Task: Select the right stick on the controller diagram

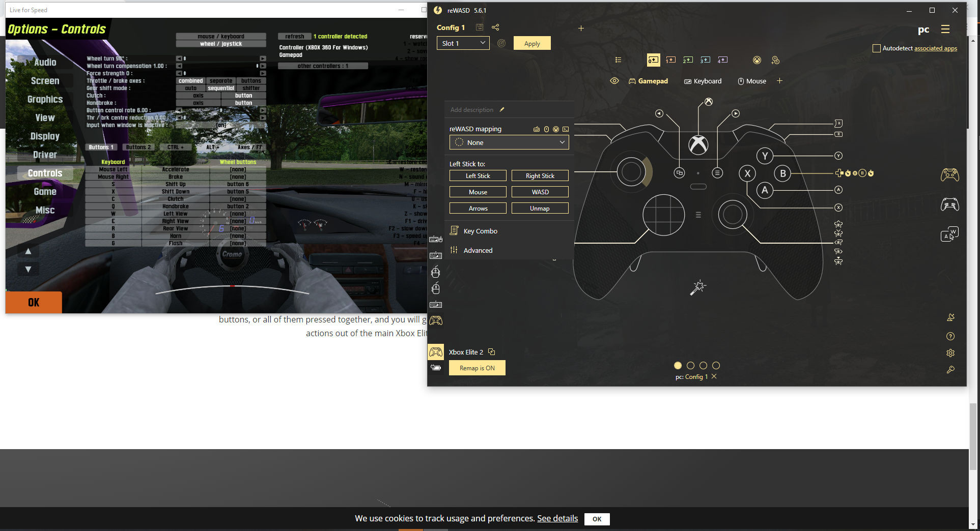Action: [x=733, y=215]
